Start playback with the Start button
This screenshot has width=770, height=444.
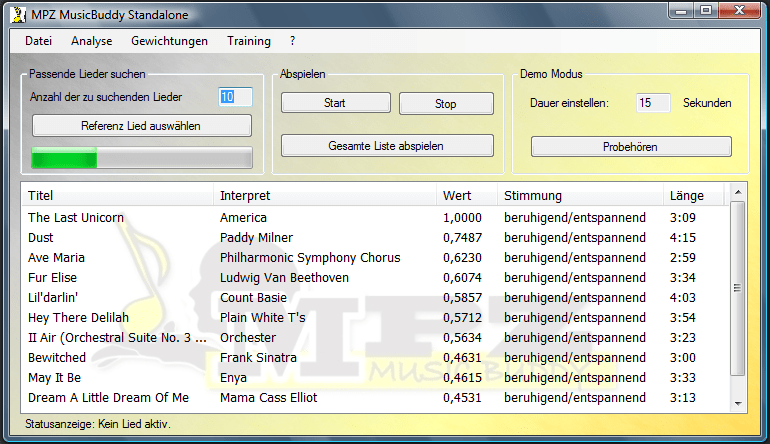pos(335,103)
